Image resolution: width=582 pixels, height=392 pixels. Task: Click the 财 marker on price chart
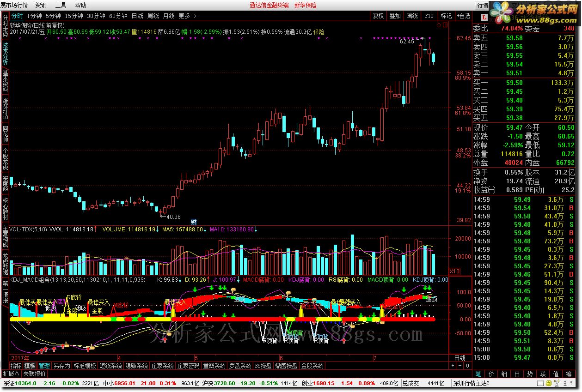194,222
